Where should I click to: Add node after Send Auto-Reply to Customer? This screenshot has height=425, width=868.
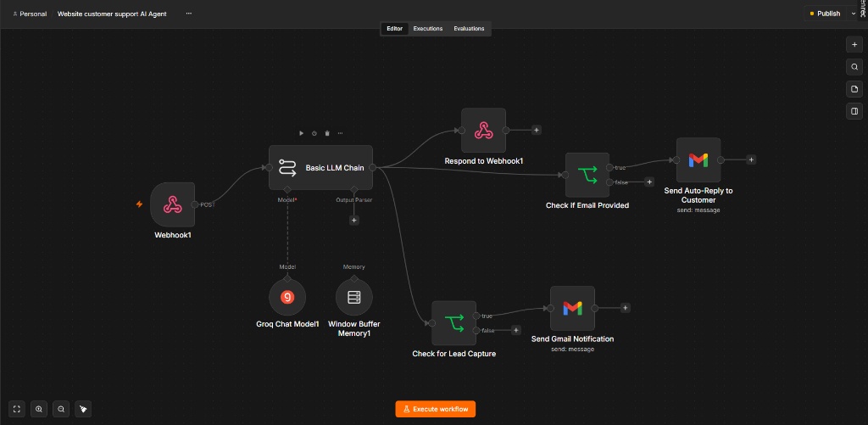tap(751, 159)
